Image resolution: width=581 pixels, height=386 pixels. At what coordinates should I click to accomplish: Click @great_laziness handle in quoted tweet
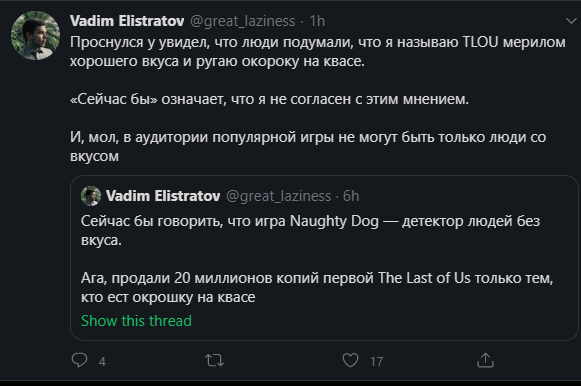(x=279, y=196)
